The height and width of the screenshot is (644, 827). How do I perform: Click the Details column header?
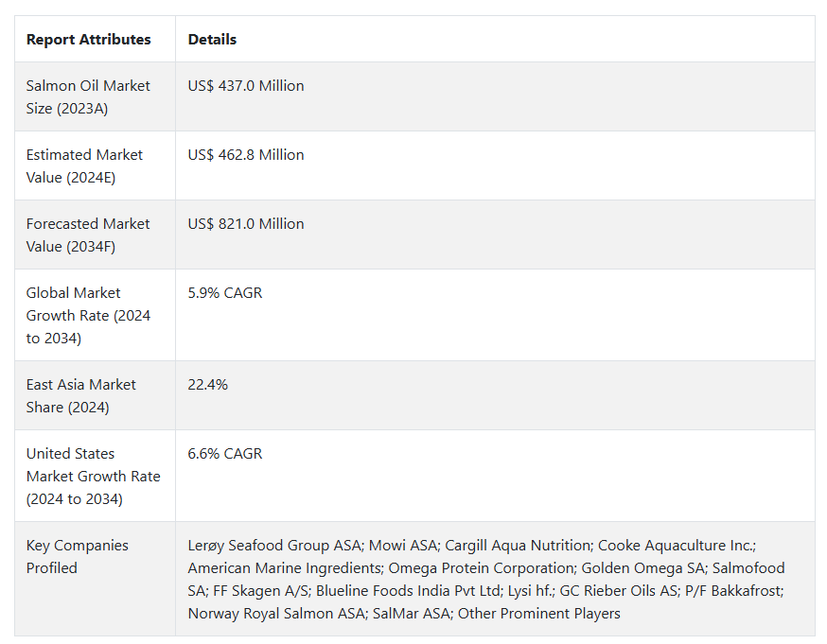[212, 40]
